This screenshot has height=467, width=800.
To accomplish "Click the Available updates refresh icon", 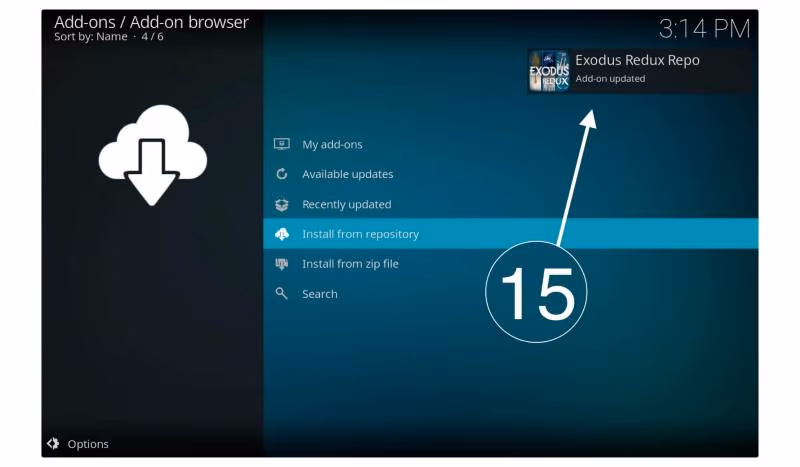I will [x=282, y=174].
